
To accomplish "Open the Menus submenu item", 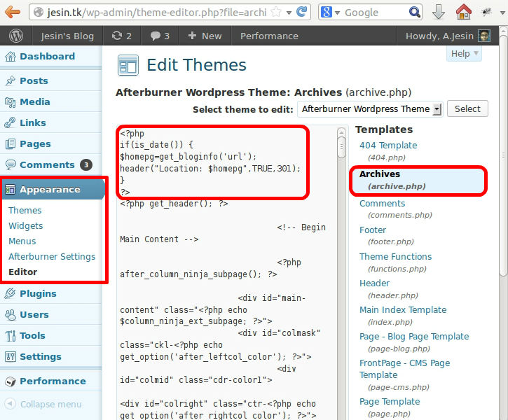I will click(22, 241).
